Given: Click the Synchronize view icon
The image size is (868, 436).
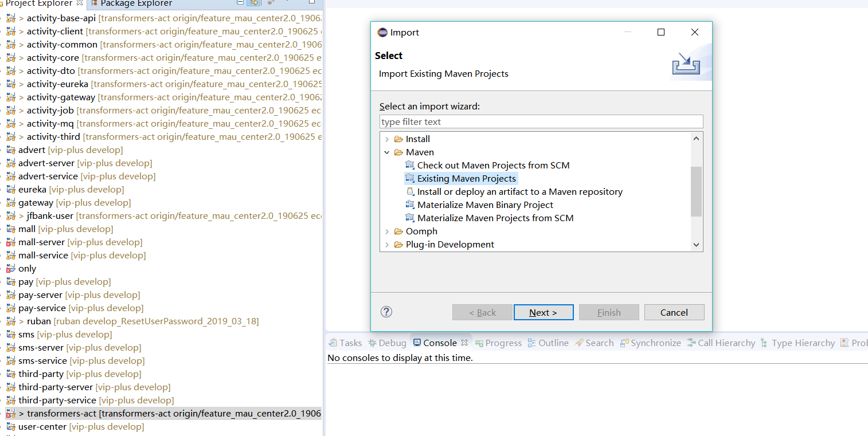Looking at the screenshot, I should click(624, 343).
